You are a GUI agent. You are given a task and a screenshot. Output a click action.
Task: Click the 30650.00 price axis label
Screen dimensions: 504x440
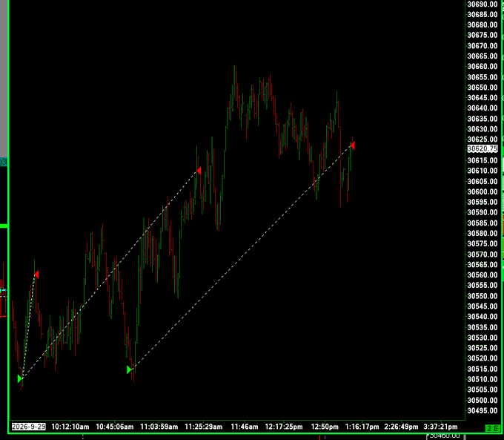pos(483,88)
